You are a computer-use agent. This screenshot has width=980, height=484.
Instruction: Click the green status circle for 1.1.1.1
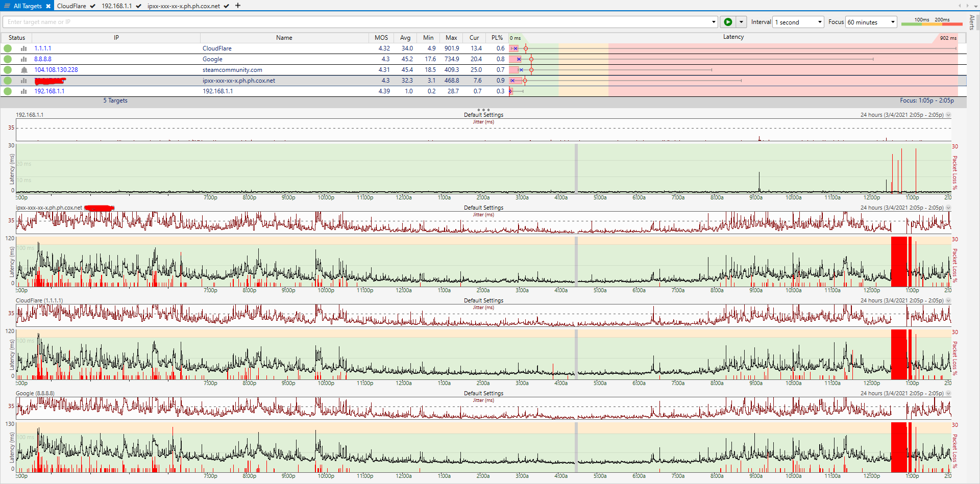coord(8,48)
